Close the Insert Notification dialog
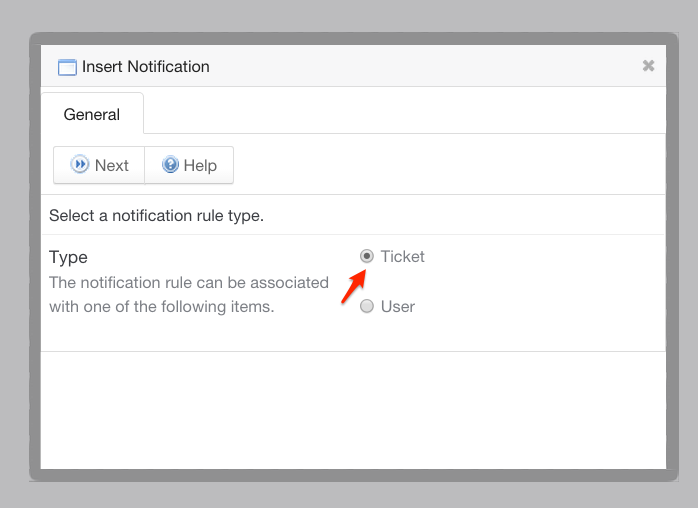This screenshot has width=698, height=508. [648, 66]
